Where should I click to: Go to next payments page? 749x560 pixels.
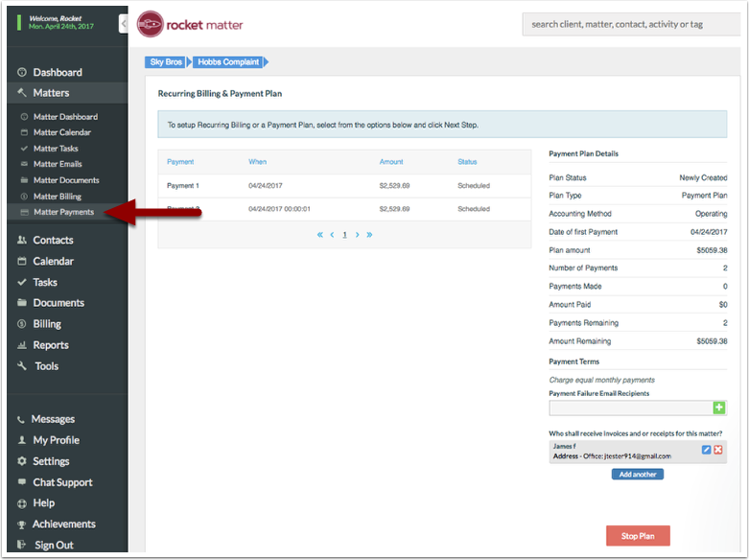(x=358, y=235)
